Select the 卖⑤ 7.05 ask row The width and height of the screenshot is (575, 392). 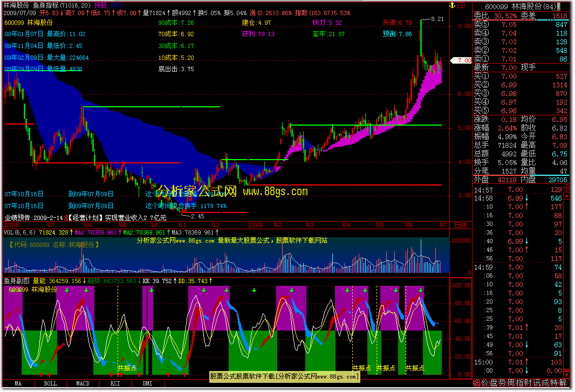(x=521, y=25)
